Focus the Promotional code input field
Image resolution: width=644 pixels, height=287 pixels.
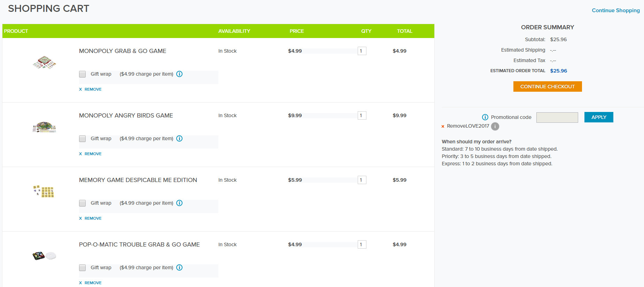point(557,118)
